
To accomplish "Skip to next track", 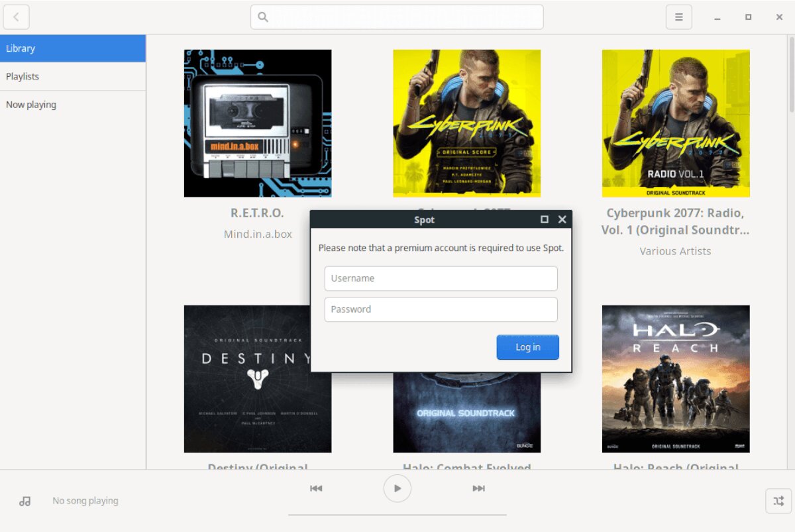I will [x=478, y=488].
